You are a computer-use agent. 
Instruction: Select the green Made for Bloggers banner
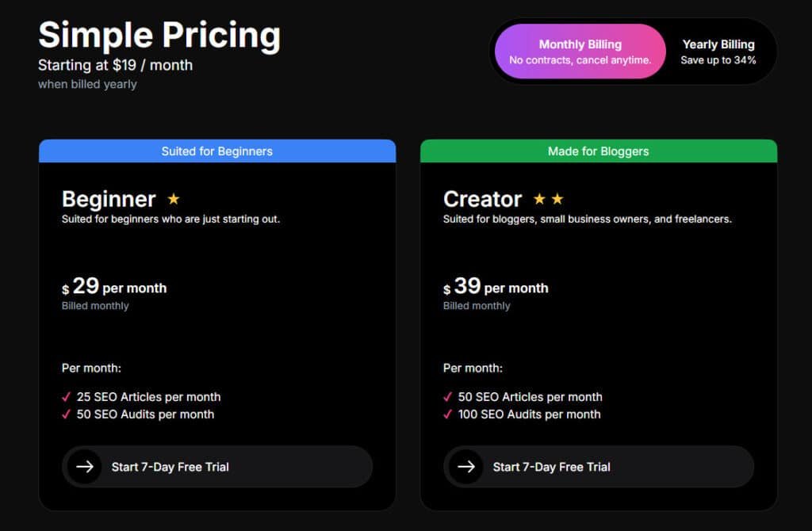click(x=598, y=151)
